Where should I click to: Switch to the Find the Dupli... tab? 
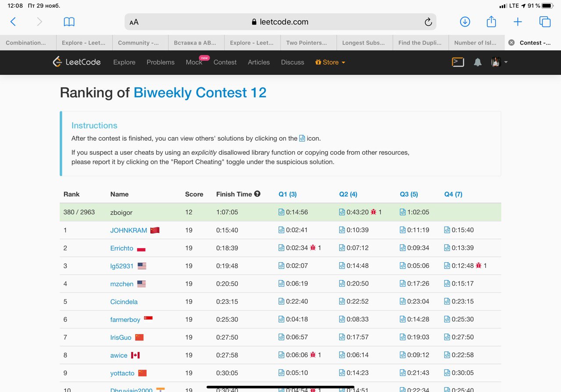point(421,43)
